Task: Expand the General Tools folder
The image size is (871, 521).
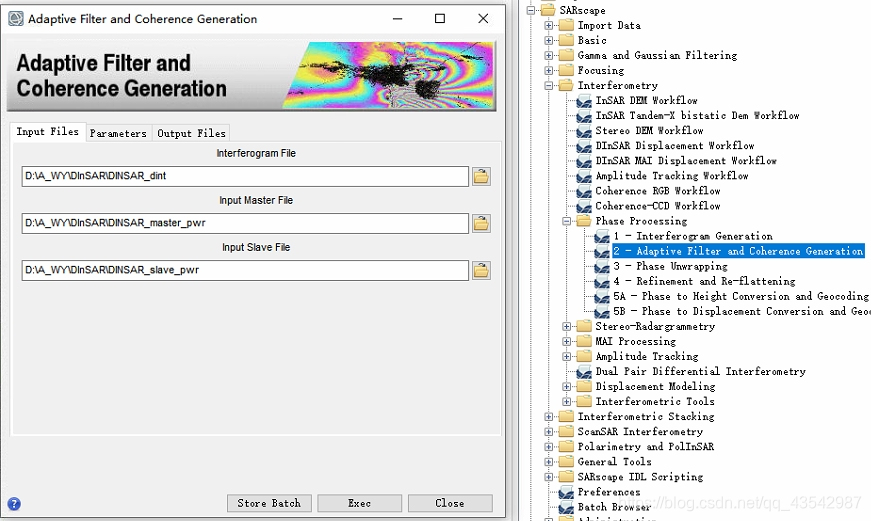Action: [549, 462]
